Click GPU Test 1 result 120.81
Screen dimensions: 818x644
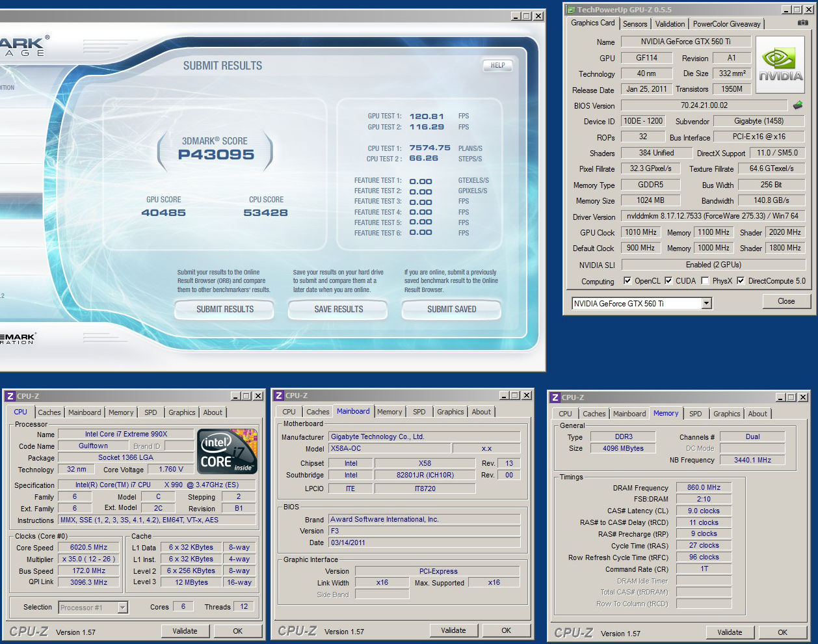pyautogui.click(x=427, y=116)
